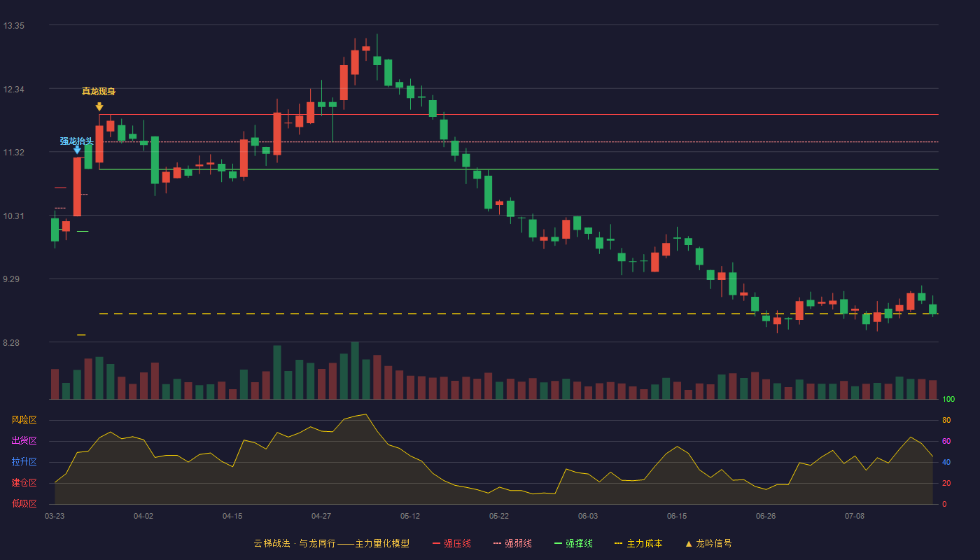Select the 低吸区 zone label
Image resolution: width=980 pixels, height=560 pixels.
tap(24, 503)
